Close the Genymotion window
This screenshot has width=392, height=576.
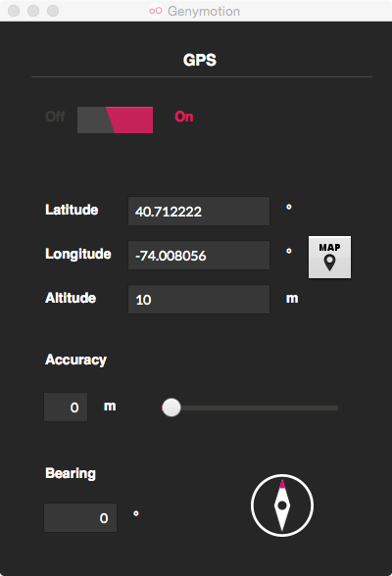(14, 11)
